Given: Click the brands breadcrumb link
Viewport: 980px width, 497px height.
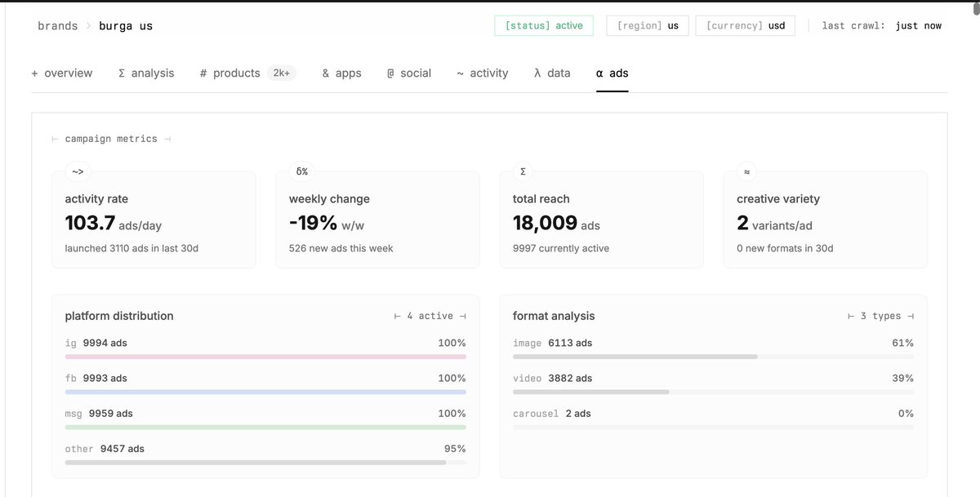Looking at the screenshot, I should point(57,25).
